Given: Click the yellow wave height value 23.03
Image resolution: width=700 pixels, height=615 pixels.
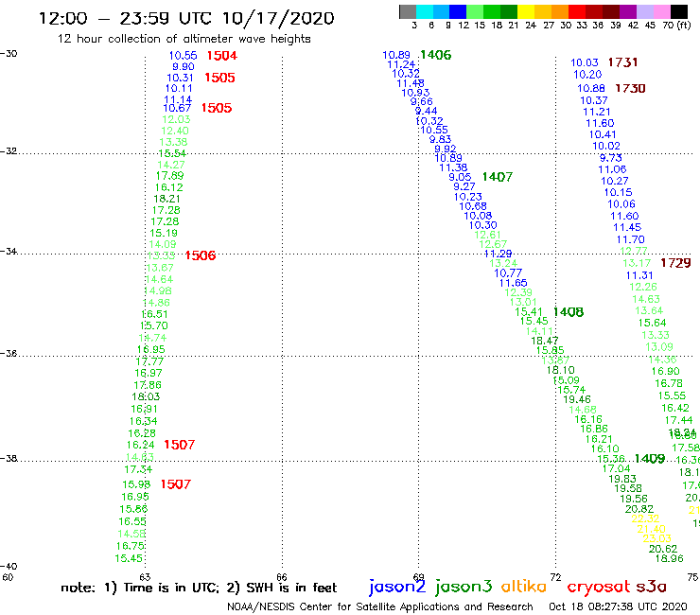Looking at the screenshot, I should click(x=656, y=538).
